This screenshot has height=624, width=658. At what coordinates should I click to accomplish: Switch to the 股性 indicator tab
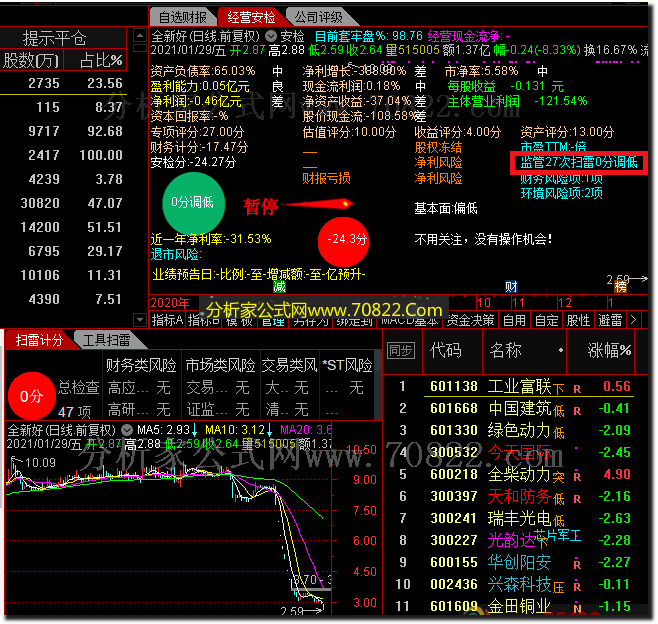pyautogui.click(x=578, y=321)
